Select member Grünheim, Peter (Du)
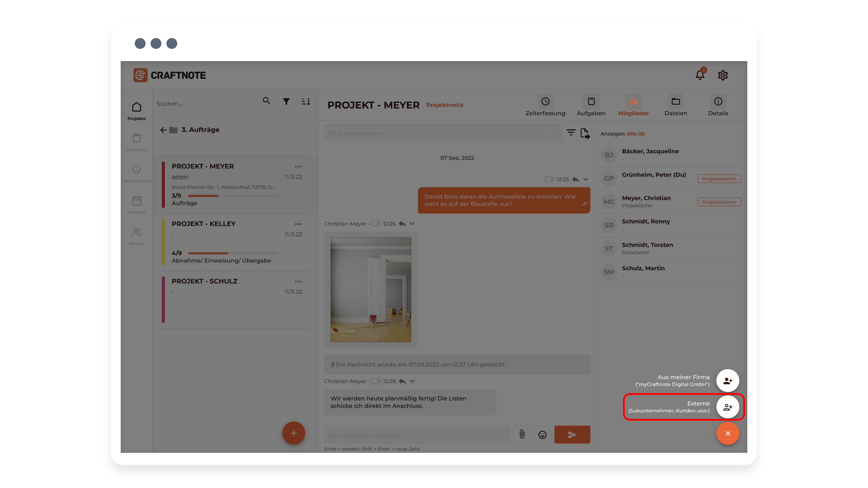Screen dimensions: 868x488 [671, 178]
